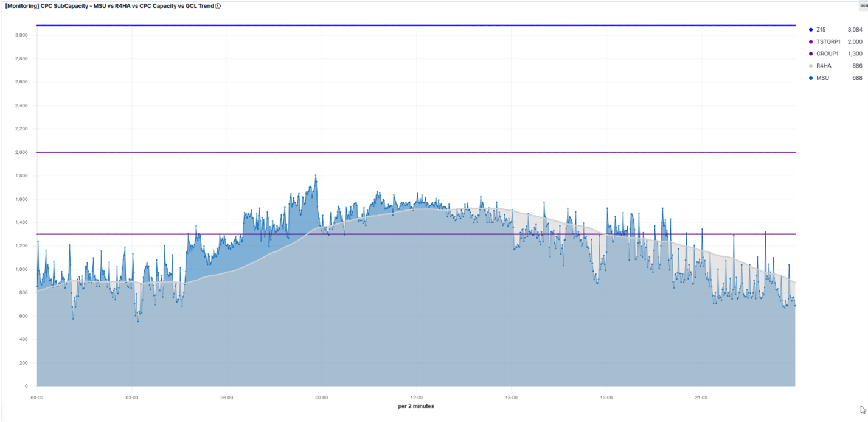Image resolution: width=868 pixels, height=422 pixels.
Task: Toggle the TSTGRP1 series legend label
Action: [x=828, y=42]
